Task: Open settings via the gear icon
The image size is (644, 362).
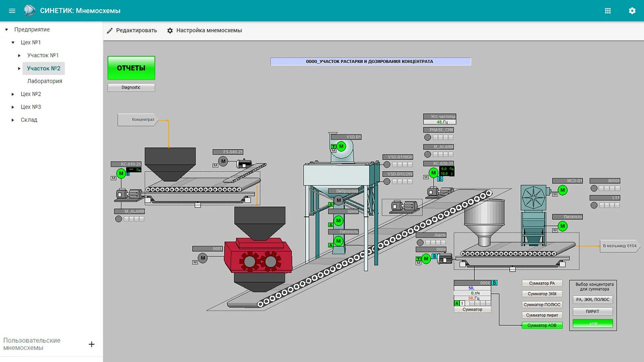Action: (x=632, y=11)
